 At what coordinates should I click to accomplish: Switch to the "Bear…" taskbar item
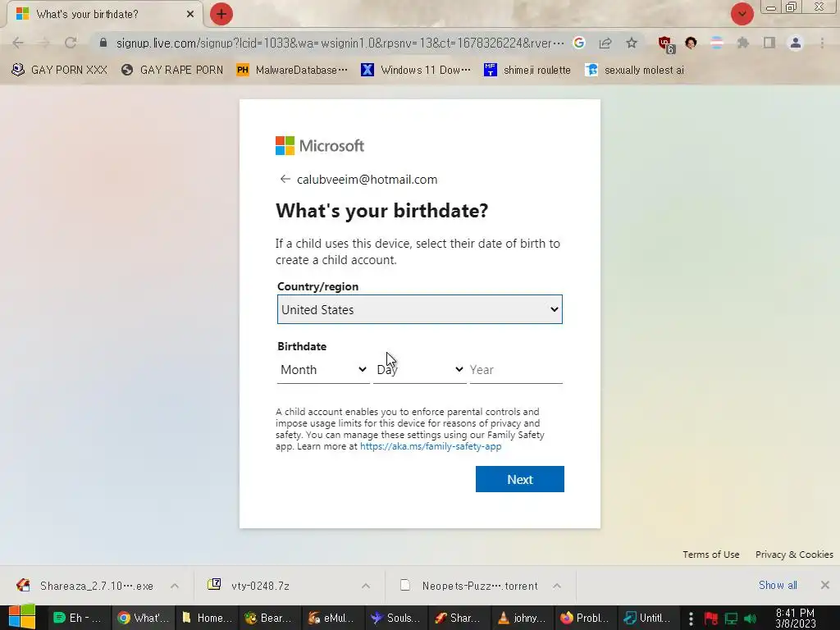coord(269,618)
